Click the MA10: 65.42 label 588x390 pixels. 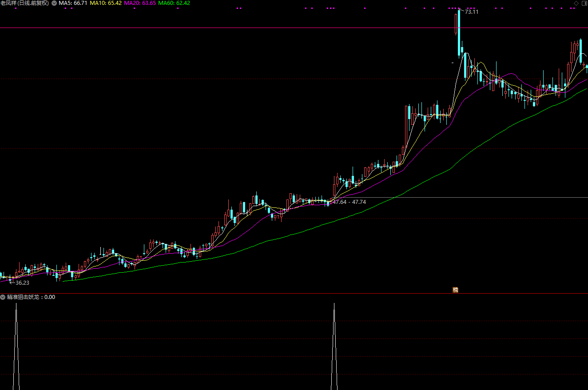pyautogui.click(x=106, y=3)
